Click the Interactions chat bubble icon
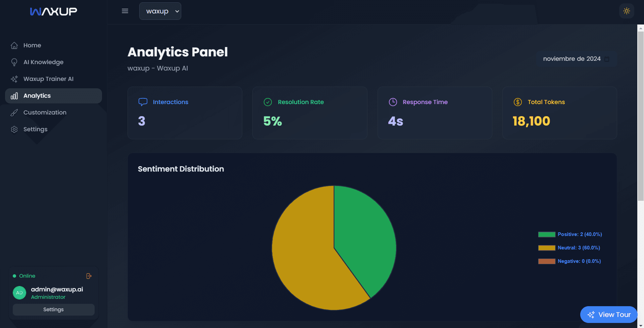This screenshot has width=644, height=328. 143,102
